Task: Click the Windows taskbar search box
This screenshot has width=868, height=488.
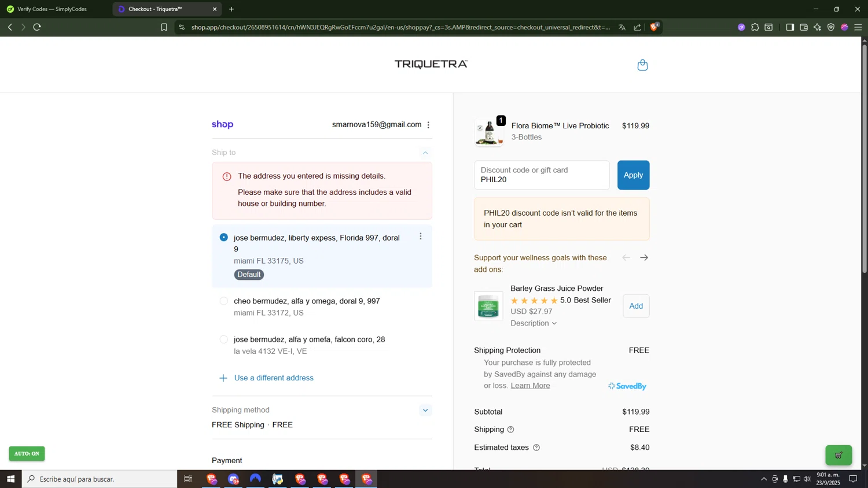Action: (100, 479)
